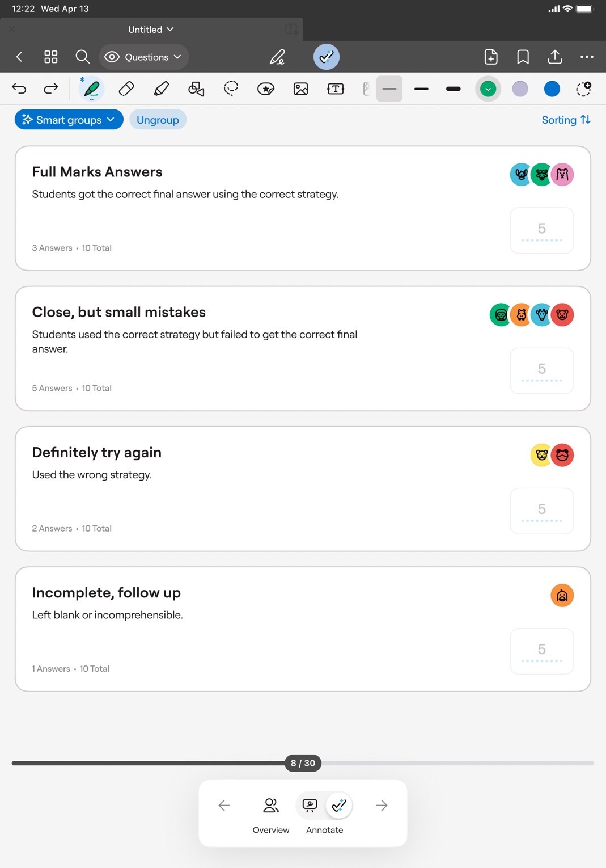Pick the blue color swatch

click(552, 89)
